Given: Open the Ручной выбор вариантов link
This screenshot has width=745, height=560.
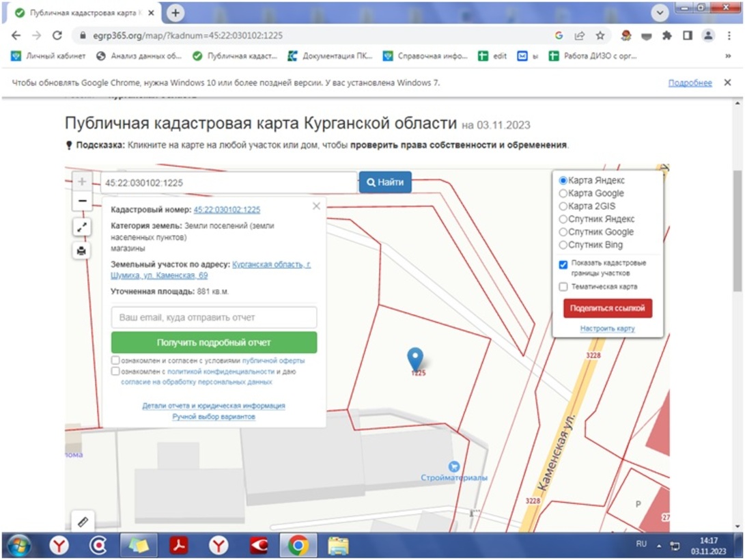Looking at the screenshot, I should pos(214,417).
